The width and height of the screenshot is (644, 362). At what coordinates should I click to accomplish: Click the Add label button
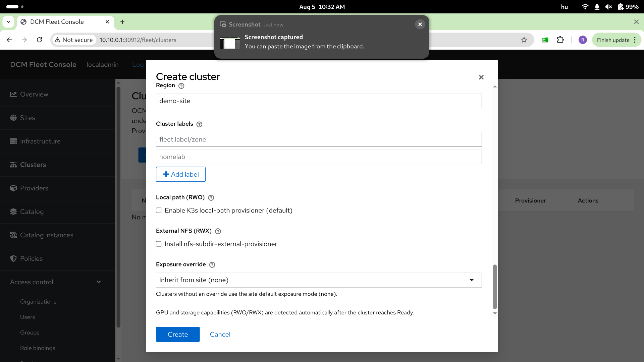181,174
